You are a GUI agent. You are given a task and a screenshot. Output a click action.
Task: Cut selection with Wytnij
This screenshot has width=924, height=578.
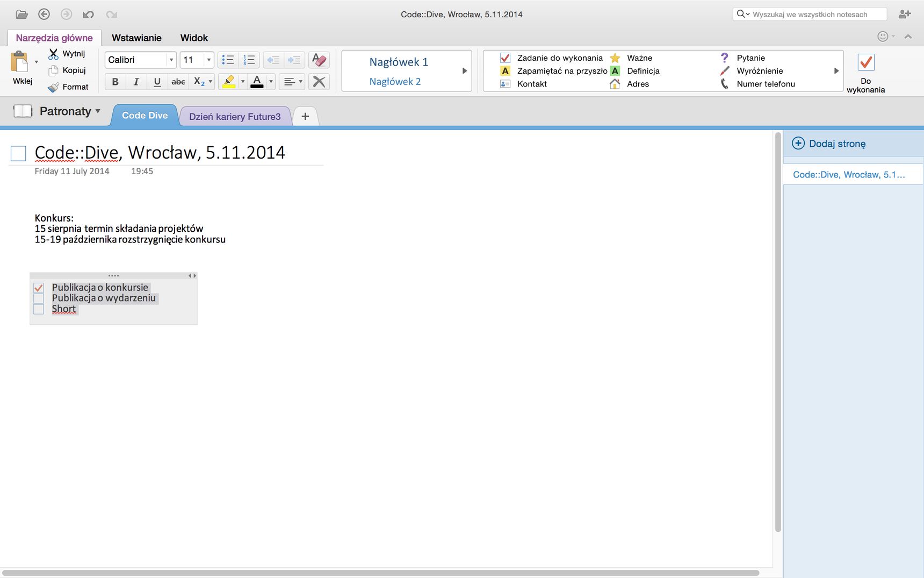(67, 54)
